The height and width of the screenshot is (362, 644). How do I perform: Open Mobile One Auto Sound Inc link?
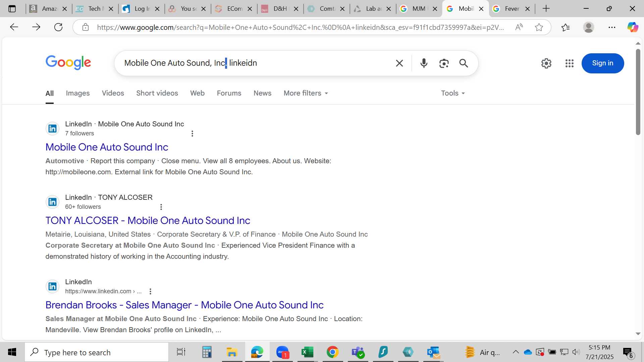(x=107, y=147)
